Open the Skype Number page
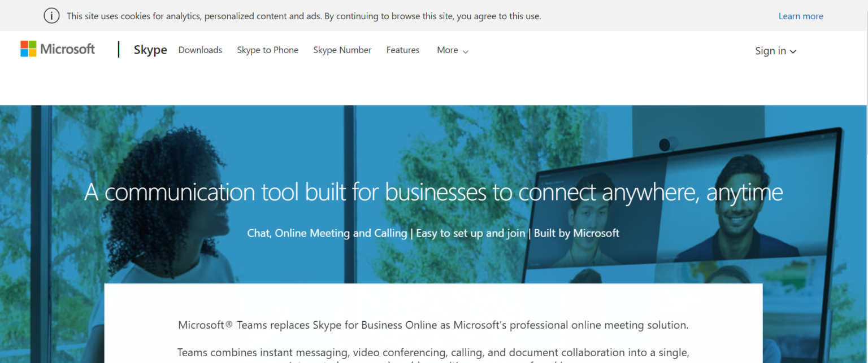The image size is (868, 363). 342,50
